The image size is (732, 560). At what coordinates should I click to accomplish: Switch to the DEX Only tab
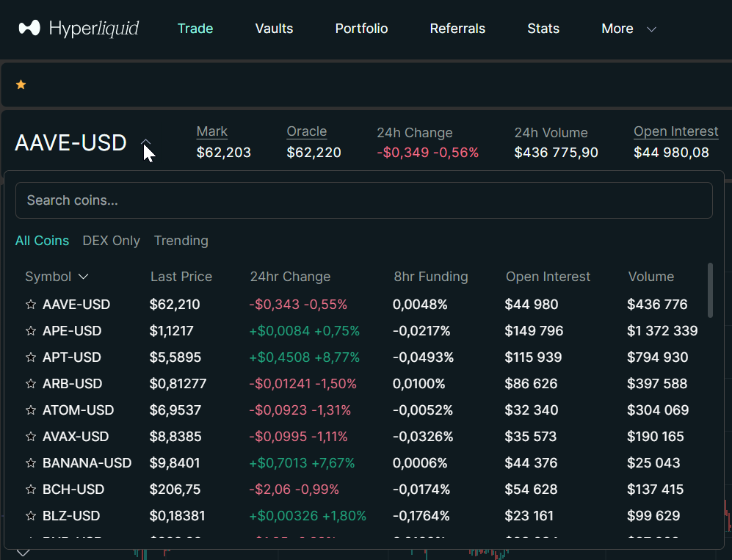tap(111, 241)
